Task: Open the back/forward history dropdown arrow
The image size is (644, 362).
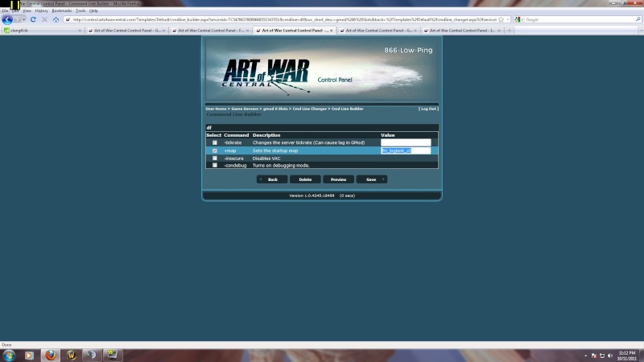Action: tap(24, 19)
